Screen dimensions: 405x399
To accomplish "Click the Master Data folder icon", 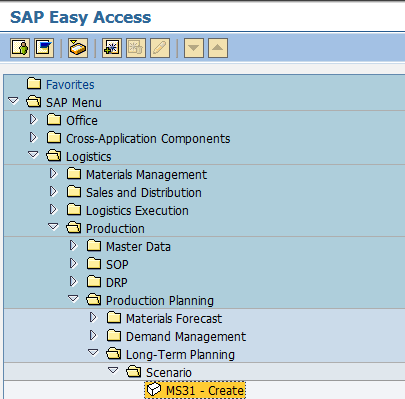I will click(x=94, y=246).
